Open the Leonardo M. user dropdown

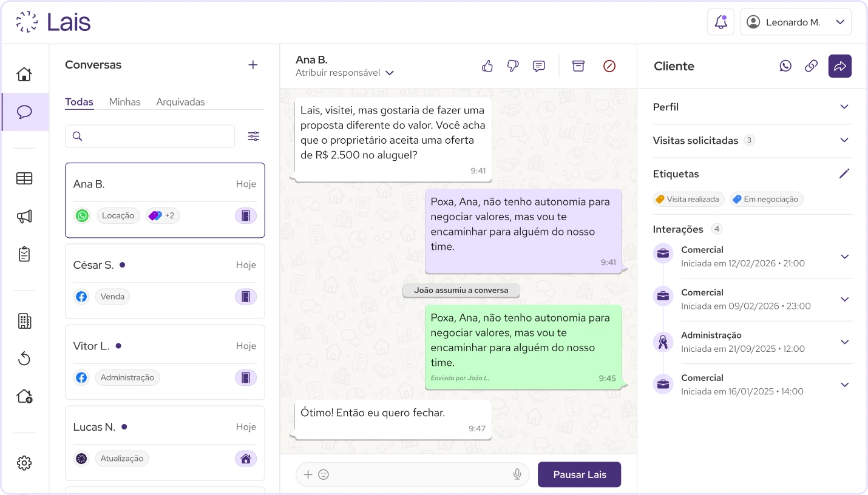796,22
